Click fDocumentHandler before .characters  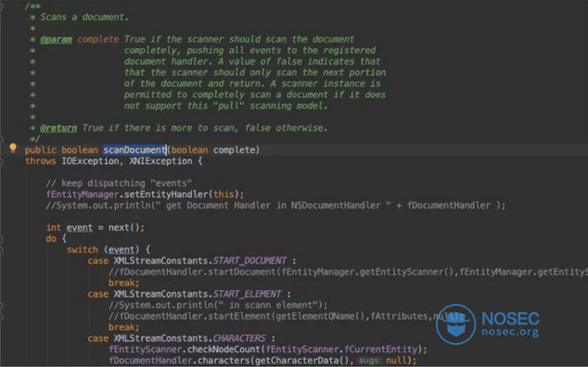pos(150,361)
